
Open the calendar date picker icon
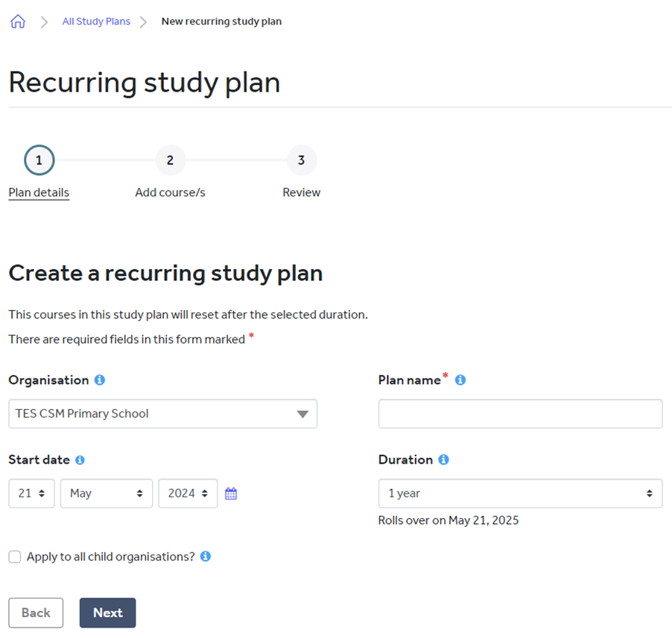(230, 493)
